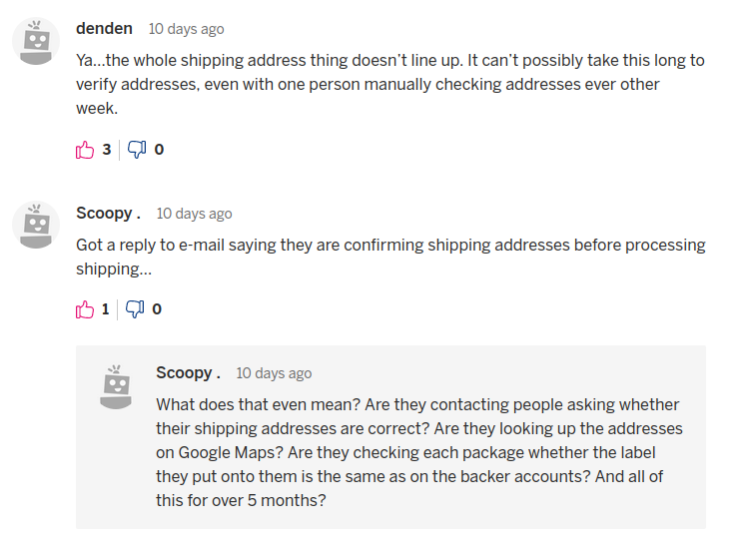Click the dislike count 0 on denden's comment
This screenshot has height=548, width=756.
click(x=159, y=150)
